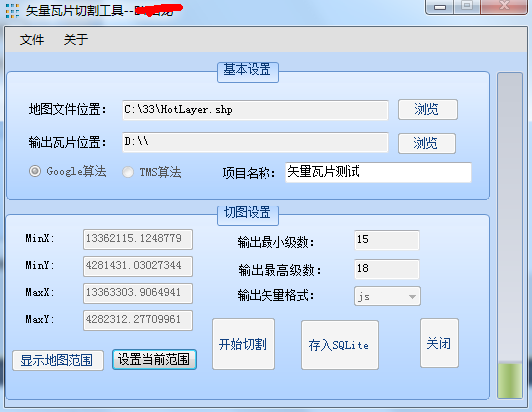Click the MaxX value field
This screenshot has height=412, width=532.
(x=138, y=293)
